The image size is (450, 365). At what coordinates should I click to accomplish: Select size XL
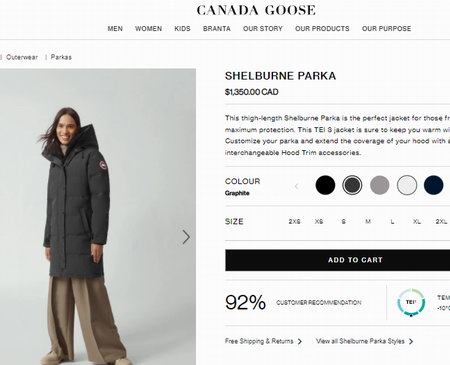pos(417,221)
